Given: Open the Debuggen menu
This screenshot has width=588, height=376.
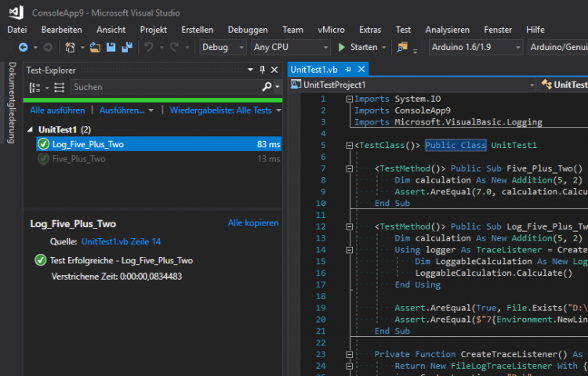Looking at the screenshot, I should tap(248, 30).
